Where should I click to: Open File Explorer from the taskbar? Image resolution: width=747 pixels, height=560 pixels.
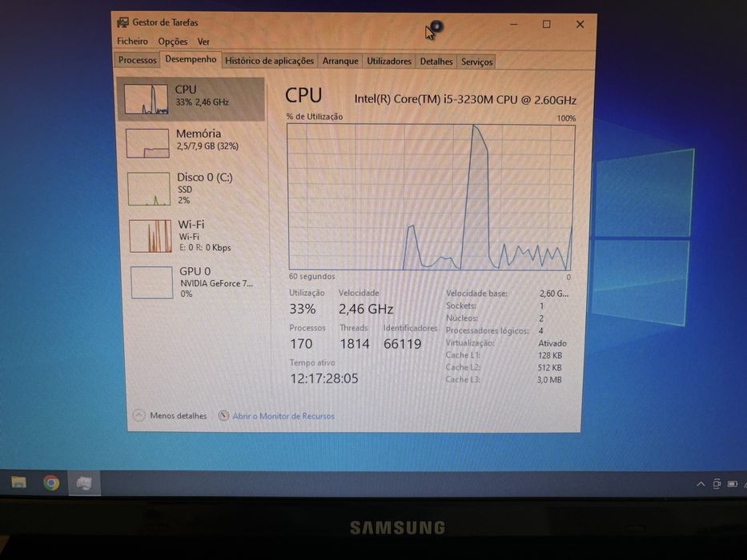click(x=18, y=482)
